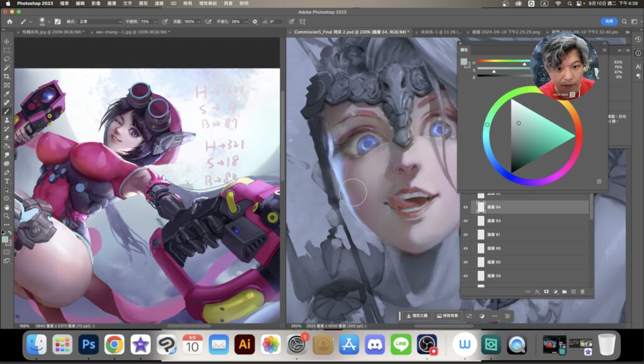Expand the hidden document tabs chevron
Screen dimensions: 644x364
click(x=627, y=32)
